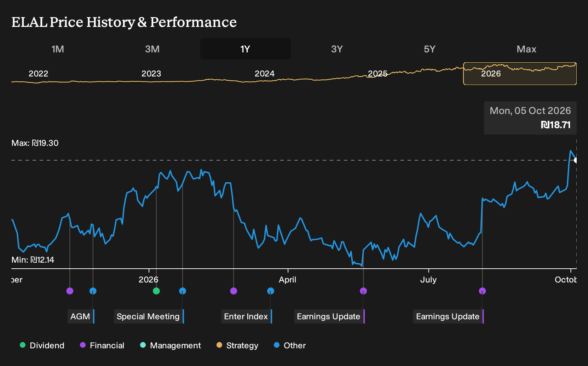The image size is (588, 366).
Task: Click the 2023 label in overview chart
Action: click(151, 74)
